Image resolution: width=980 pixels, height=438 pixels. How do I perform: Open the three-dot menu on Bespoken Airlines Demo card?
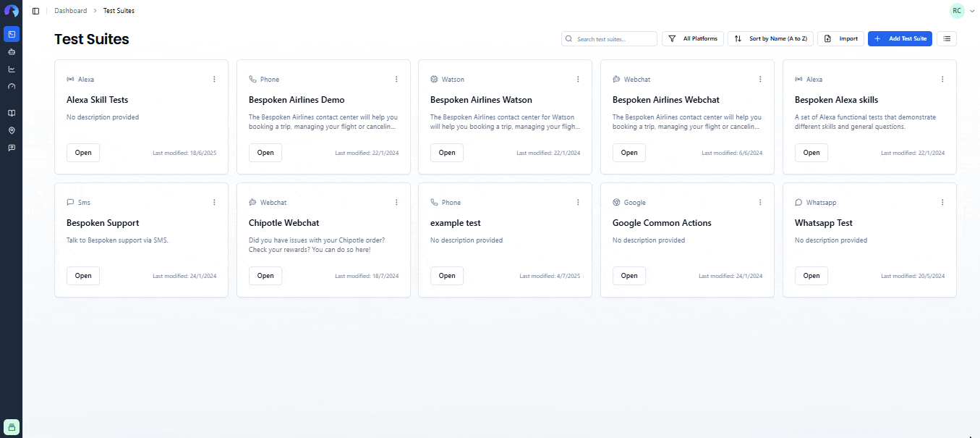396,80
